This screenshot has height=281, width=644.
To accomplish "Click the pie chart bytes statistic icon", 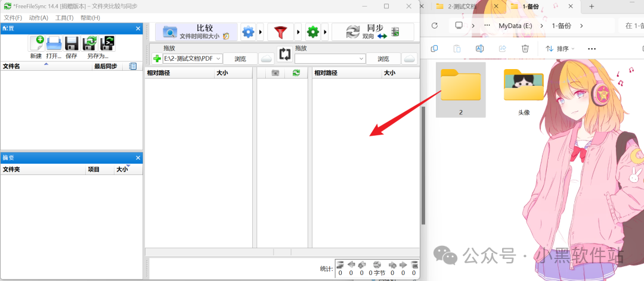I will 377,265.
